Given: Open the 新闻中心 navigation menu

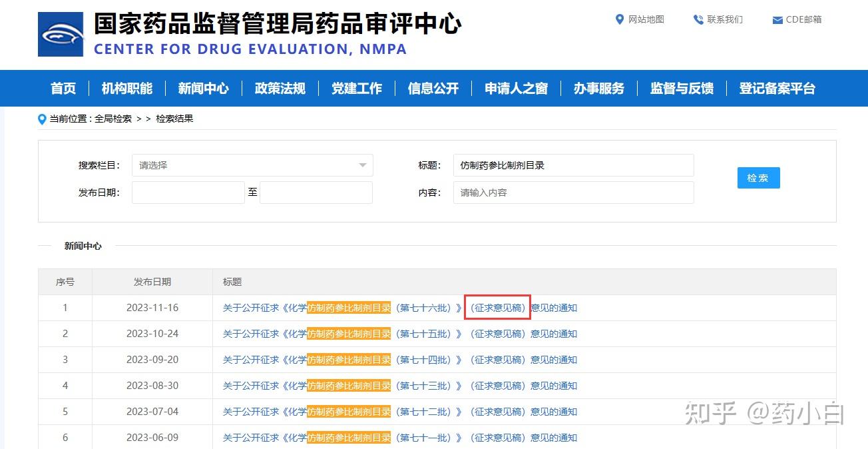Looking at the screenshot, I should pyautogui.click(x=204, y=88).
